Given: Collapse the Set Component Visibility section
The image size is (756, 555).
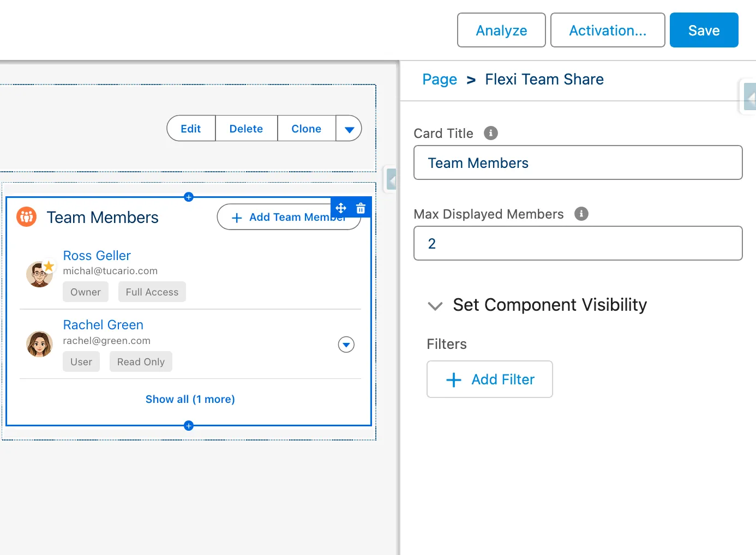Looking at the screenshot, I should [x=435, y=306].
